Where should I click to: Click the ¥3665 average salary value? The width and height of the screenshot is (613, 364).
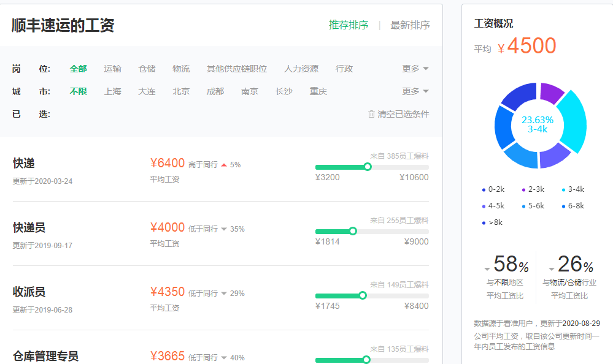click(168, 356)
